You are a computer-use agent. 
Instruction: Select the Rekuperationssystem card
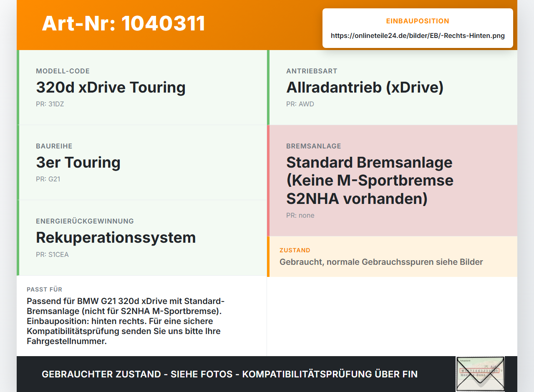[142, 238]
